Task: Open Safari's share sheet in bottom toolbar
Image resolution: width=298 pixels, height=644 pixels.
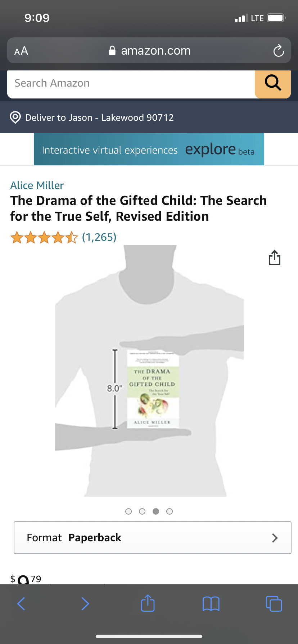Action: tap(148, 603)
